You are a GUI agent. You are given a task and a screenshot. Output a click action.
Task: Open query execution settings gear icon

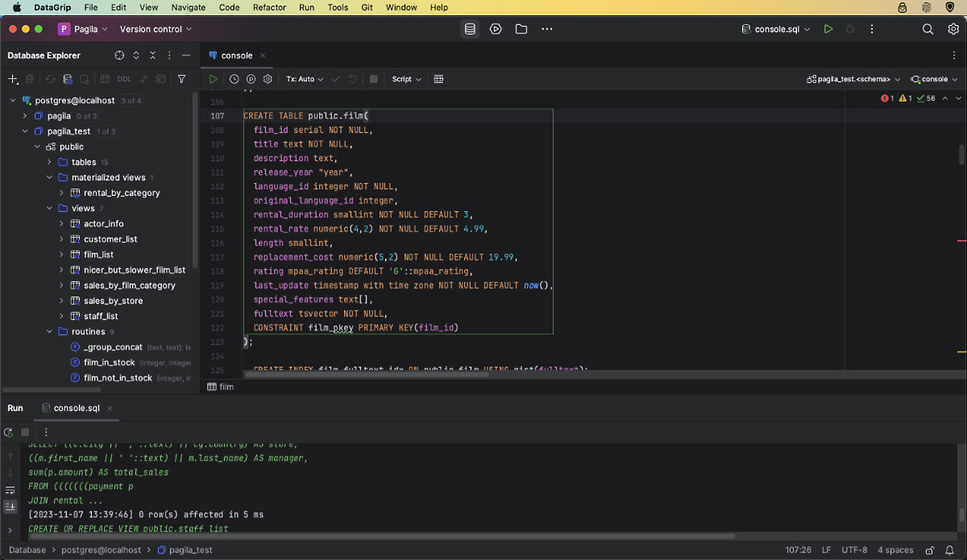click(268, 79)
